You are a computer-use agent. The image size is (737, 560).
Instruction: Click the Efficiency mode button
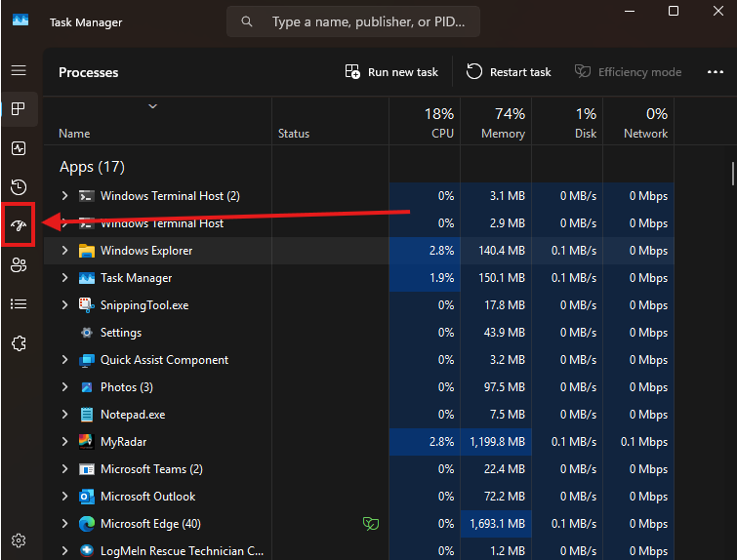pos(628,72)
